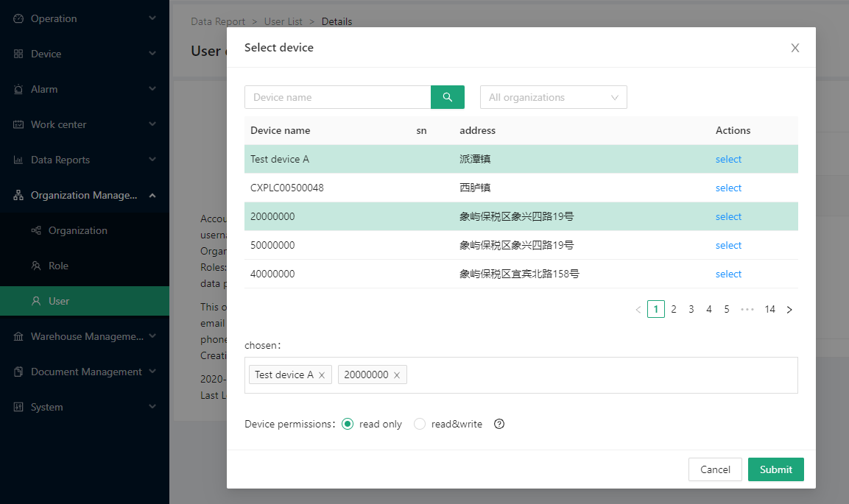Image resolution: width=849 pixels, height=504 pixels.
Task: Expand the Alarm menu chevron
Action: click(152, 89)
